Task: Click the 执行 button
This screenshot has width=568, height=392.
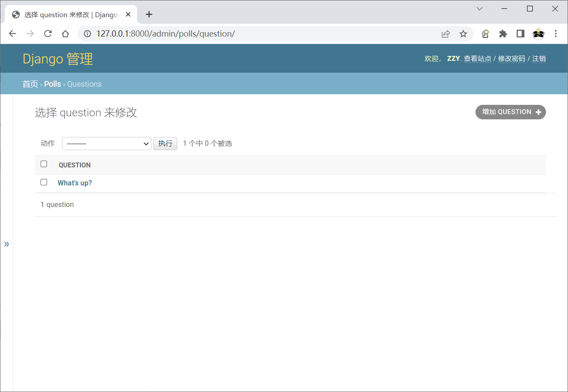Action: pyautogui.click(x=165, y=144)
